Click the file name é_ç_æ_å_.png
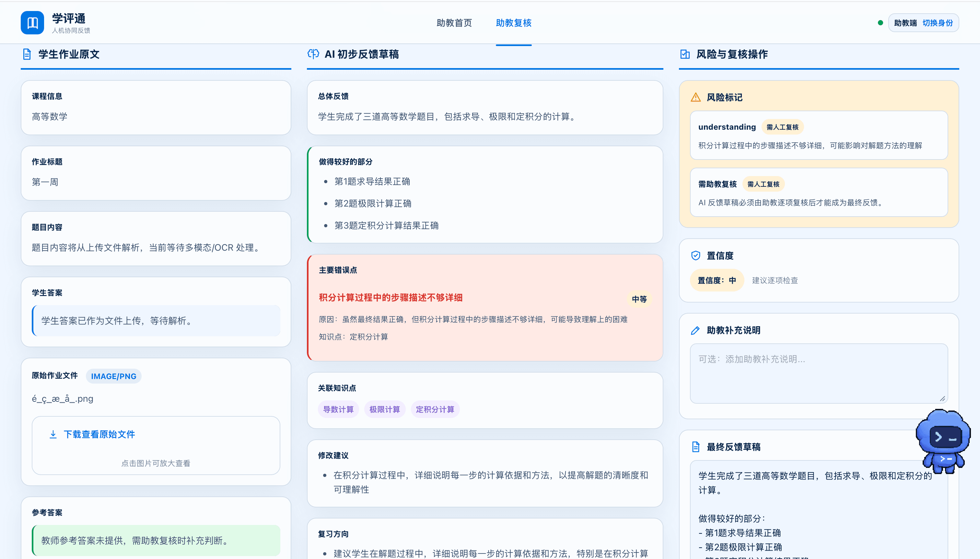The image size is (980, 559). [63, 399]
